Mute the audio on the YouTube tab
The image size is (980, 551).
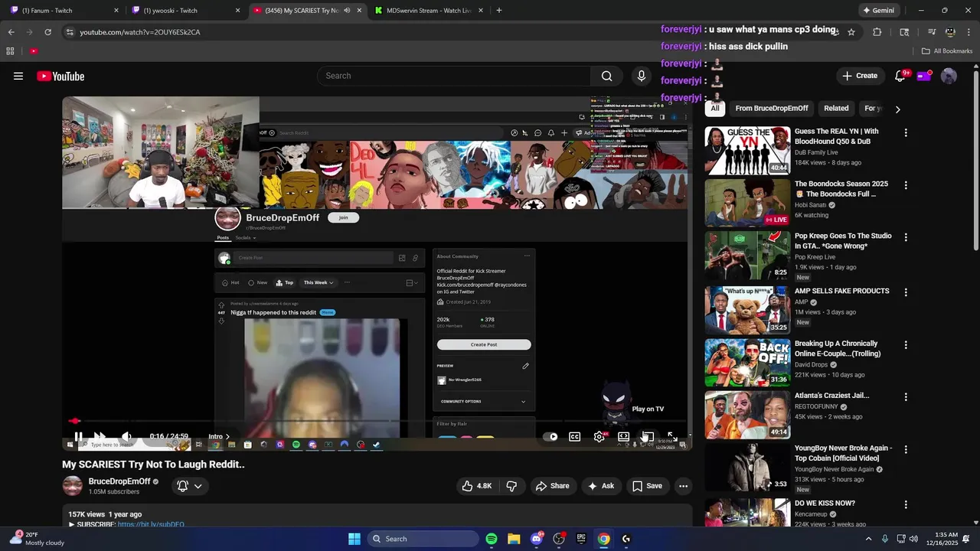[347, 11]
